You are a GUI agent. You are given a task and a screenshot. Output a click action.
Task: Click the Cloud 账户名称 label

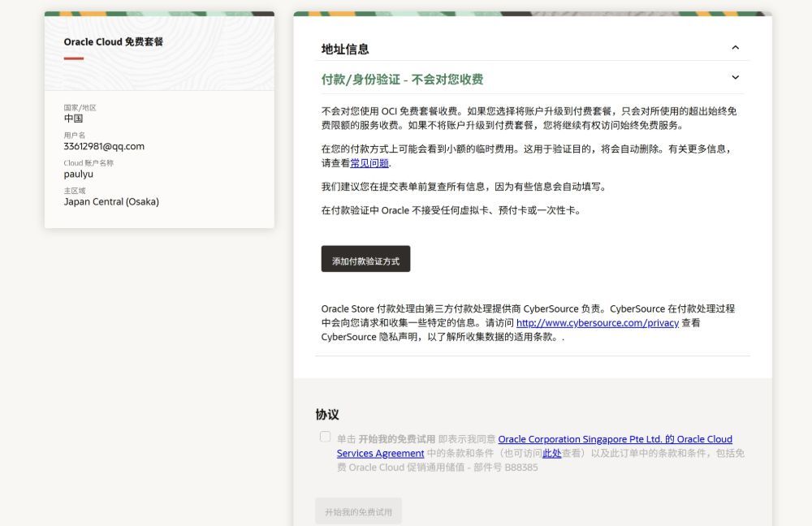89,163
